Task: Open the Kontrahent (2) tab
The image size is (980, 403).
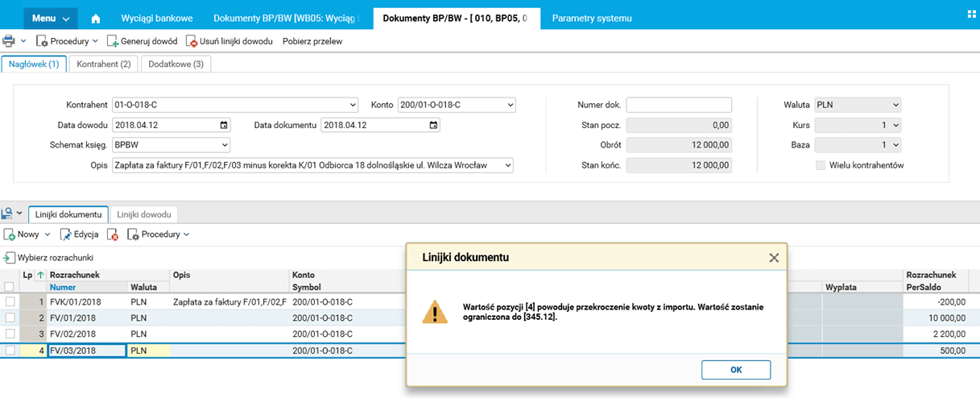Action: [x=104, y=64]
